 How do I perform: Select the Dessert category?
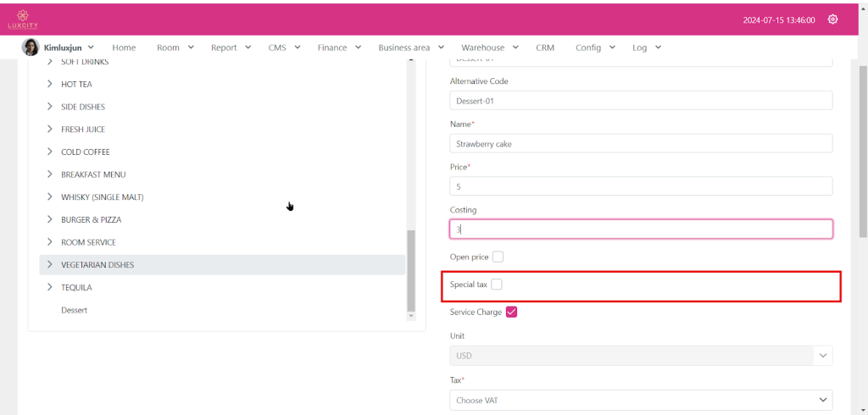75,310
